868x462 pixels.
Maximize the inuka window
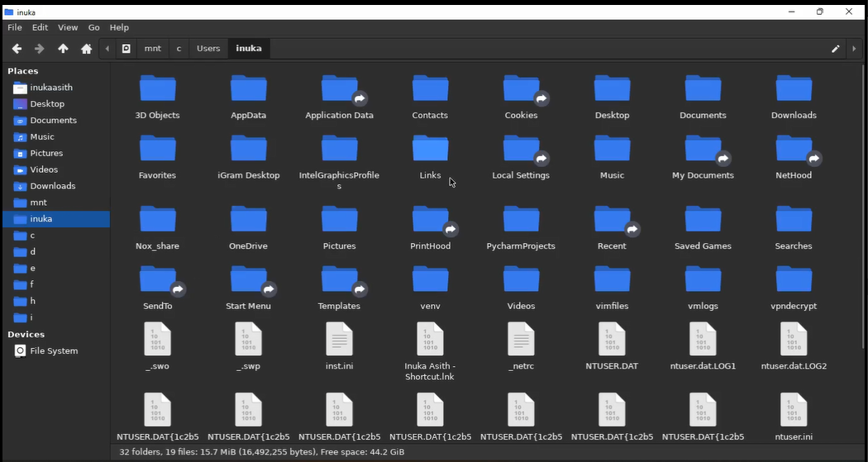[820, 12]
